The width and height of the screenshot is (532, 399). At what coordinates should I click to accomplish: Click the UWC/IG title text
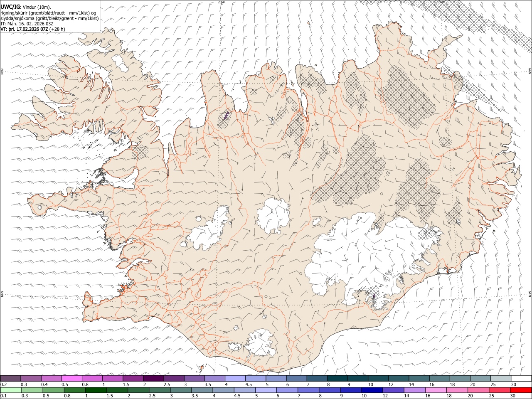click(10, 7)
